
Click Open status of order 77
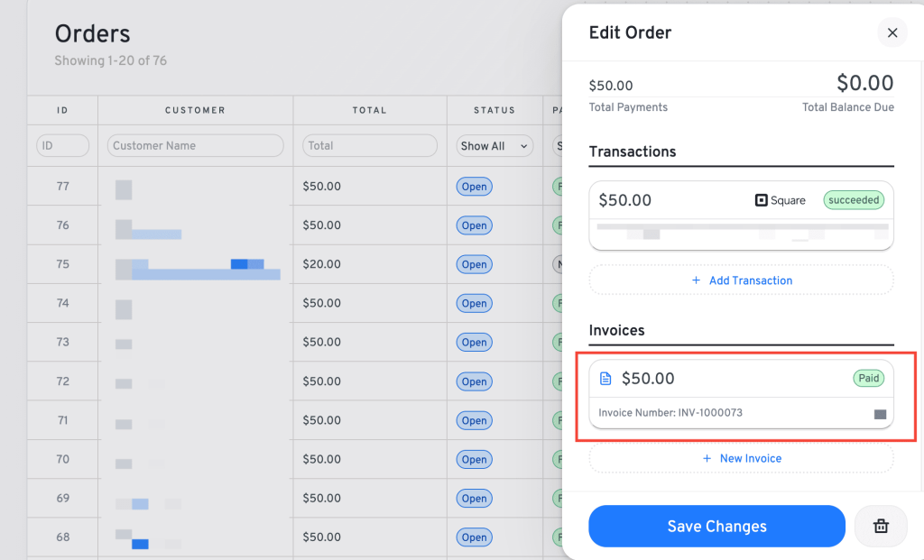474,187
